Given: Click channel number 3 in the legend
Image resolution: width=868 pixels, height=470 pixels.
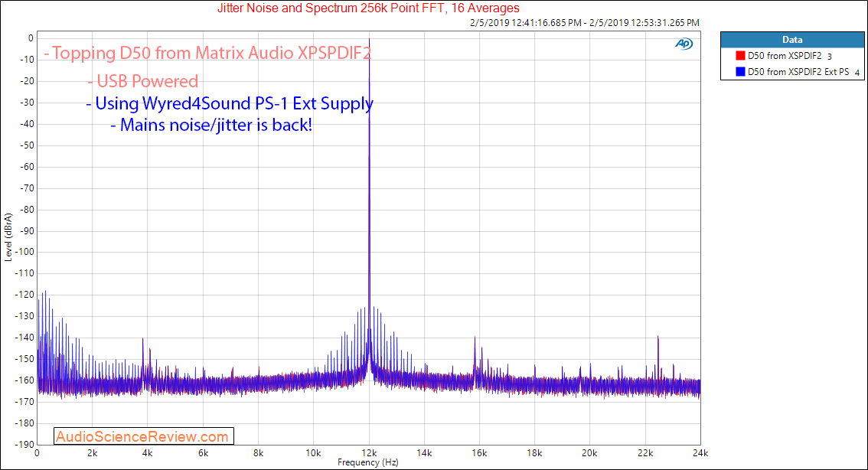Looking at the screenshot, I should [829, 57].
